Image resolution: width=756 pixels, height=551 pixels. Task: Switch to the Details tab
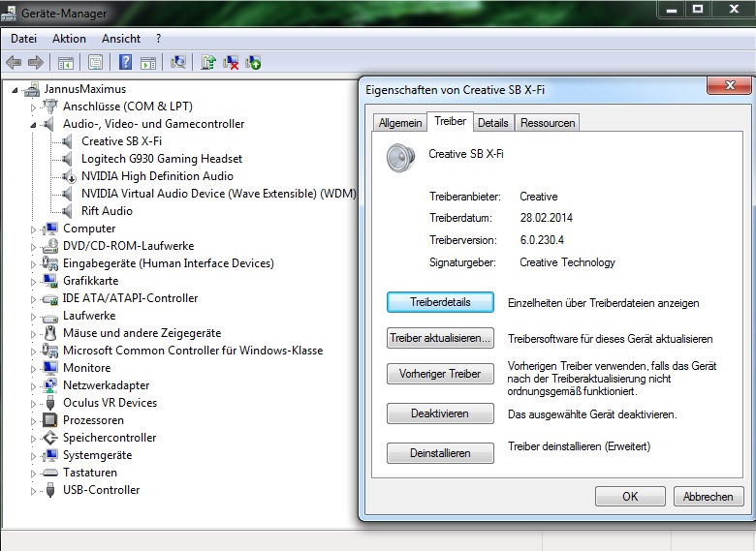click(x=492, y=123)
